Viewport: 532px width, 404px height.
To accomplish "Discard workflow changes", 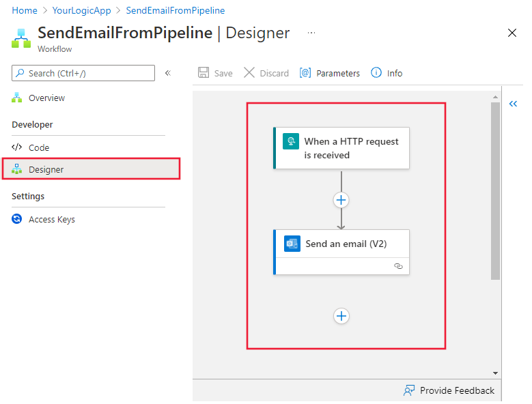I will (266, 73).
